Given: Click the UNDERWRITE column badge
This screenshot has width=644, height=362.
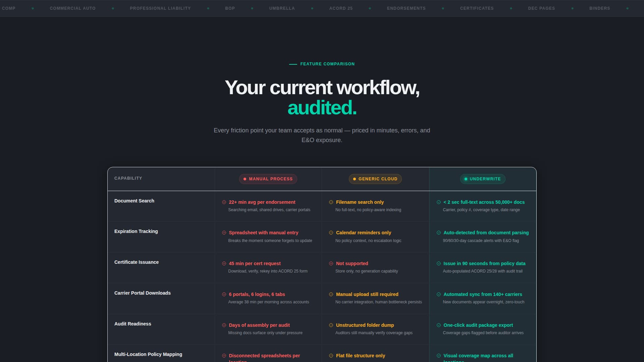Looking at the screenshot, I should (x=483, y=179).
